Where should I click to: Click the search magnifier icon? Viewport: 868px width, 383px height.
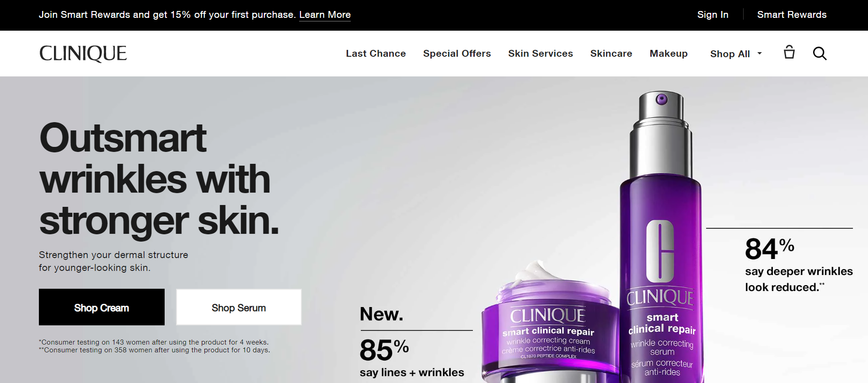(x=820, y=53)
